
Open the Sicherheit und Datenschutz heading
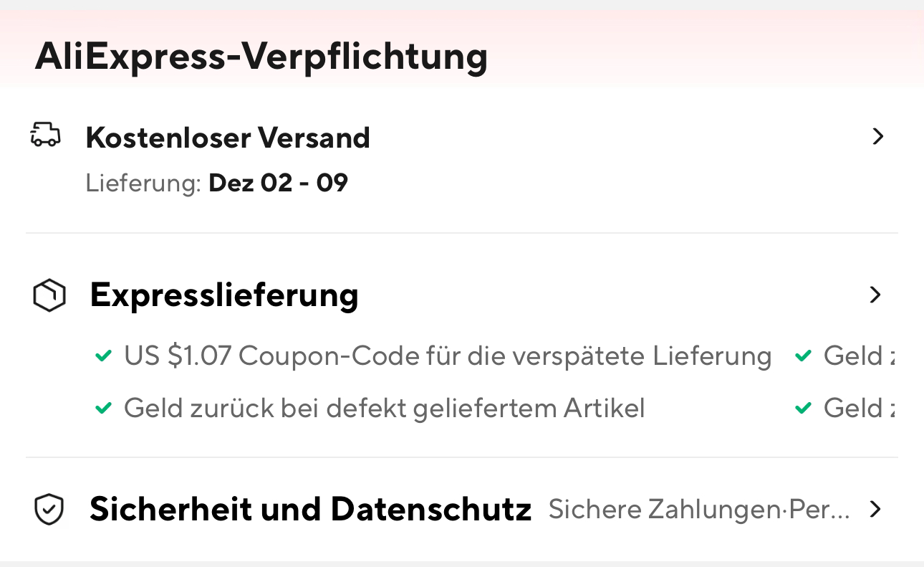click(310, 509)
